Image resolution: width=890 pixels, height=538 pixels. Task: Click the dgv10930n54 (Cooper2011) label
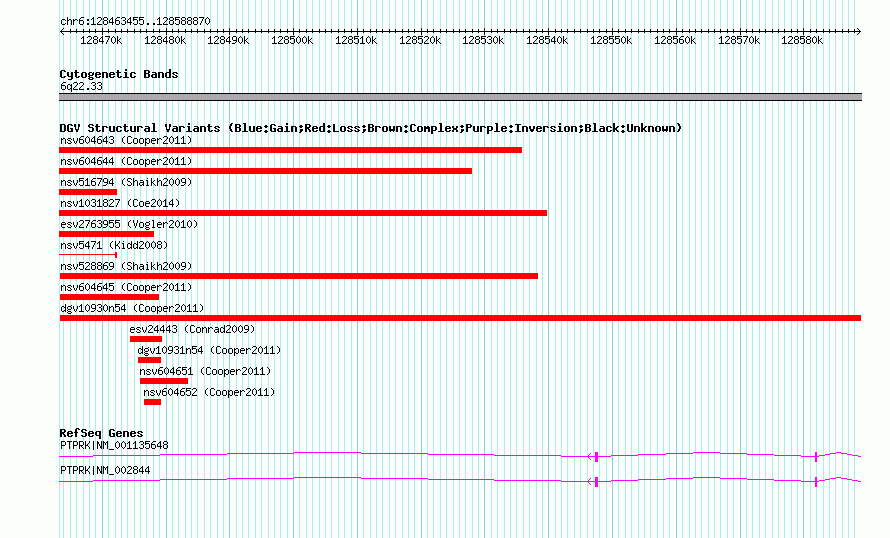pyautogui.click(x=132, y=308)
